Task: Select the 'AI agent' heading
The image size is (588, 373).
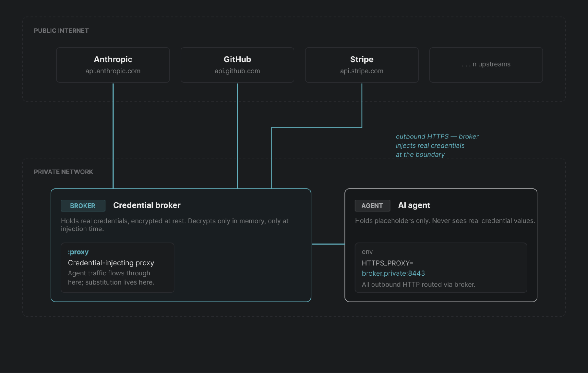Action: coord(414,205)
